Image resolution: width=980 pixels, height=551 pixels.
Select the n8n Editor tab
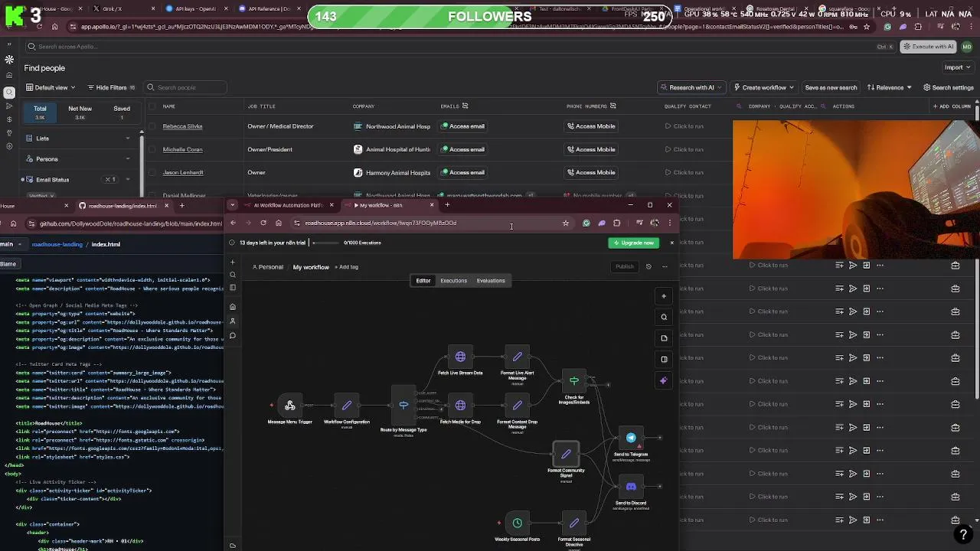pos(423,281)
